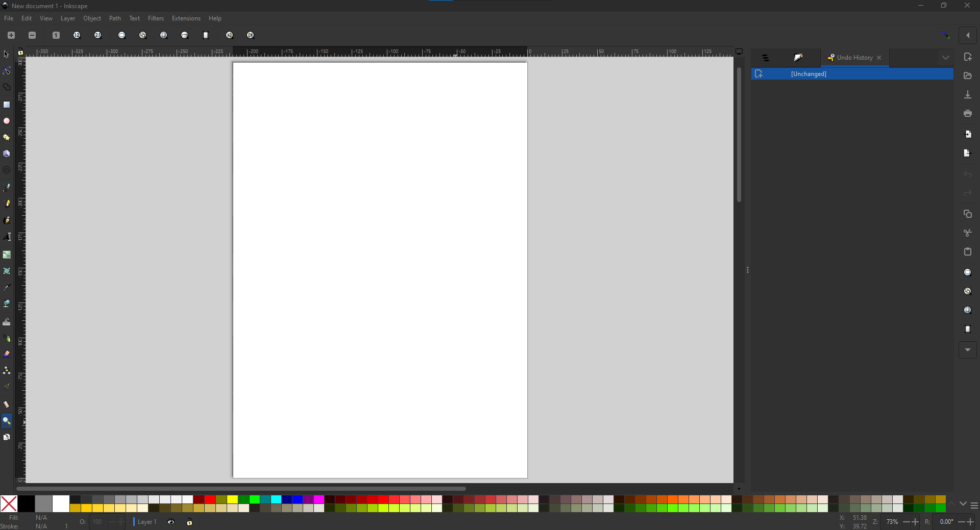
Task: Click the No paint X swatch
Action: (9, 504)
